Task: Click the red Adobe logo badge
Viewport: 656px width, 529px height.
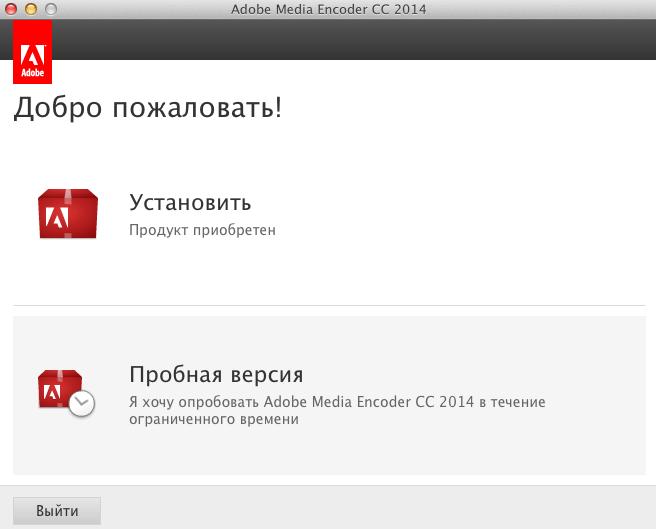Action: click(32, 52)
